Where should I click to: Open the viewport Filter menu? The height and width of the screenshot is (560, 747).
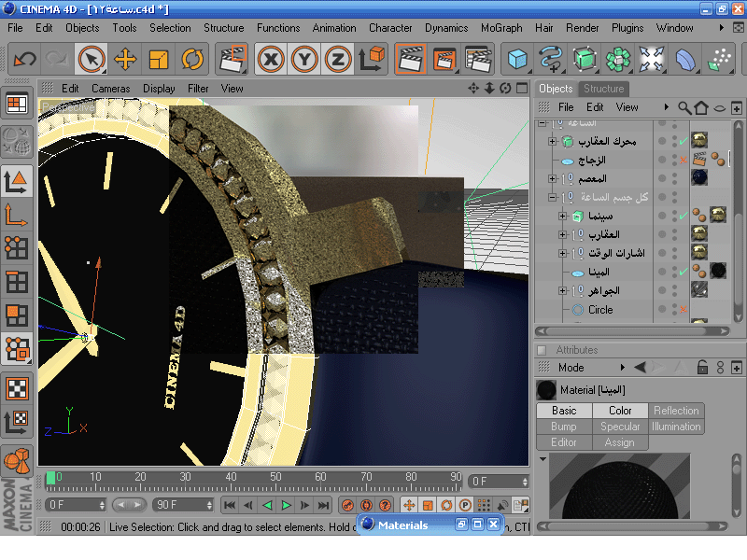click(198, 89)
